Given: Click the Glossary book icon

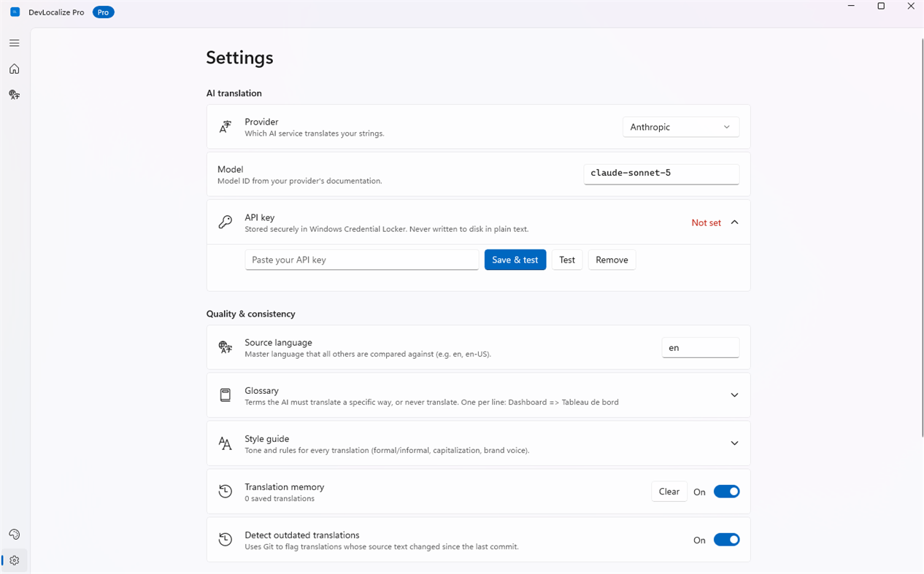Looking at the screenshot, I should coord(226,395).
